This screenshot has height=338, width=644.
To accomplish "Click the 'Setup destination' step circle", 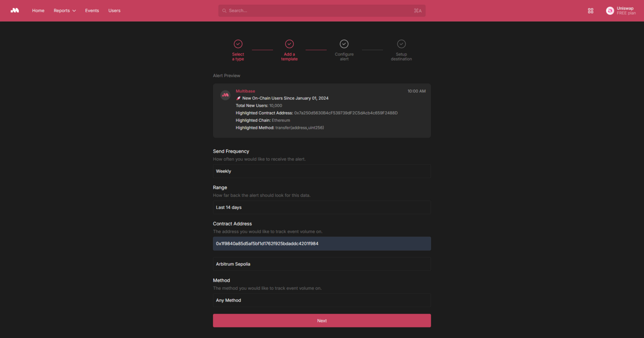I will click(x=402, y=44).
